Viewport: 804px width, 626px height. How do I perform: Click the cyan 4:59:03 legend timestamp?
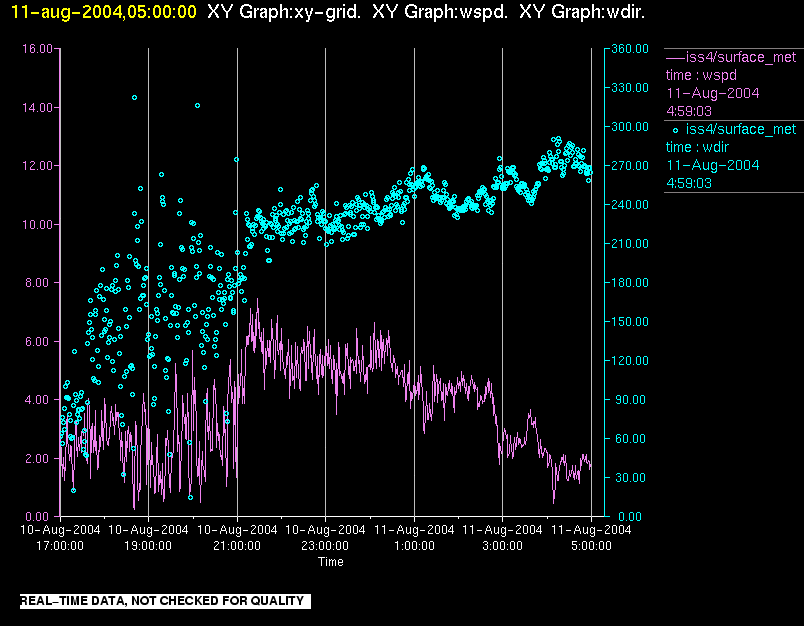(689, 183)
